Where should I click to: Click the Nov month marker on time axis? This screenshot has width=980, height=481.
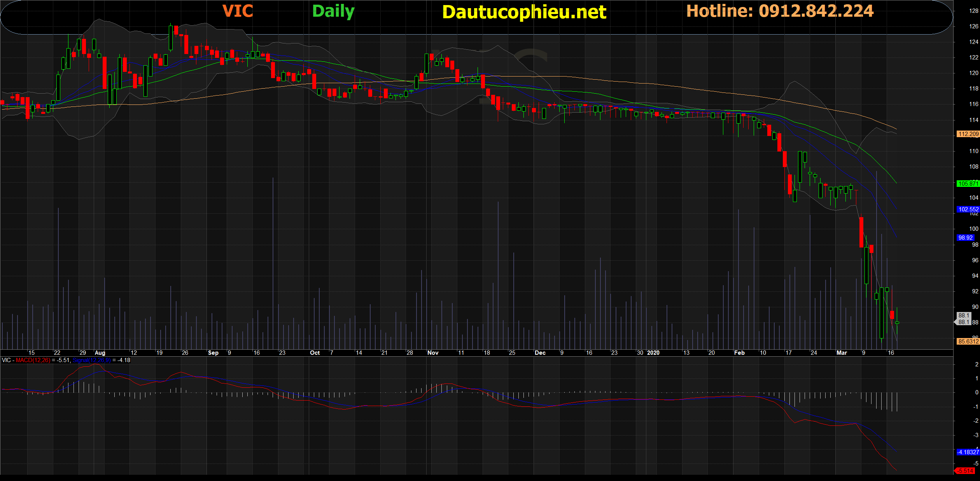coord(433,353)
